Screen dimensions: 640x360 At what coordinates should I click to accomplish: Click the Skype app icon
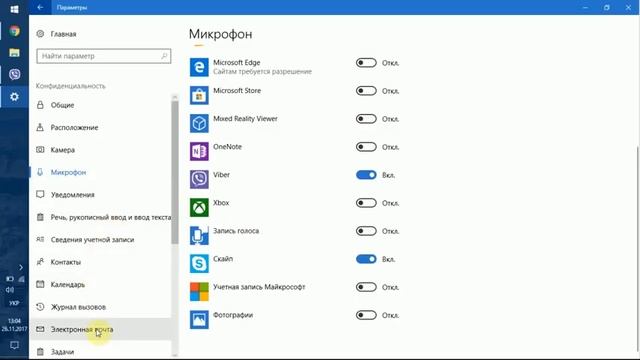[199, 263]
